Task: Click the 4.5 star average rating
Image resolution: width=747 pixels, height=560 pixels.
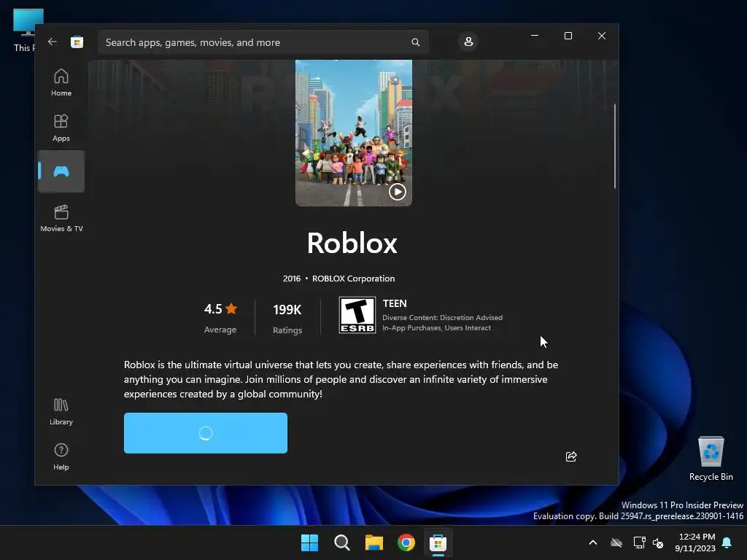Action: point(220,317)
